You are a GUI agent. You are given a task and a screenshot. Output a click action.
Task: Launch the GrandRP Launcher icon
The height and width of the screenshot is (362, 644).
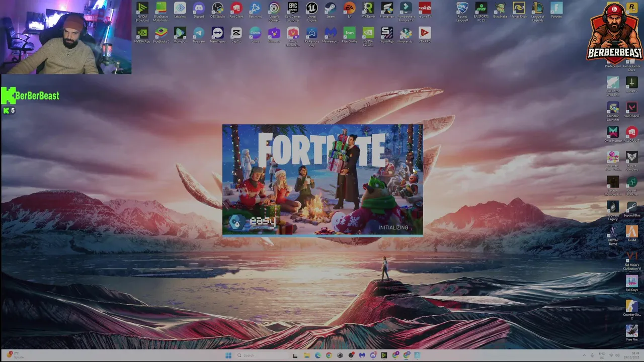pos(613,111)
